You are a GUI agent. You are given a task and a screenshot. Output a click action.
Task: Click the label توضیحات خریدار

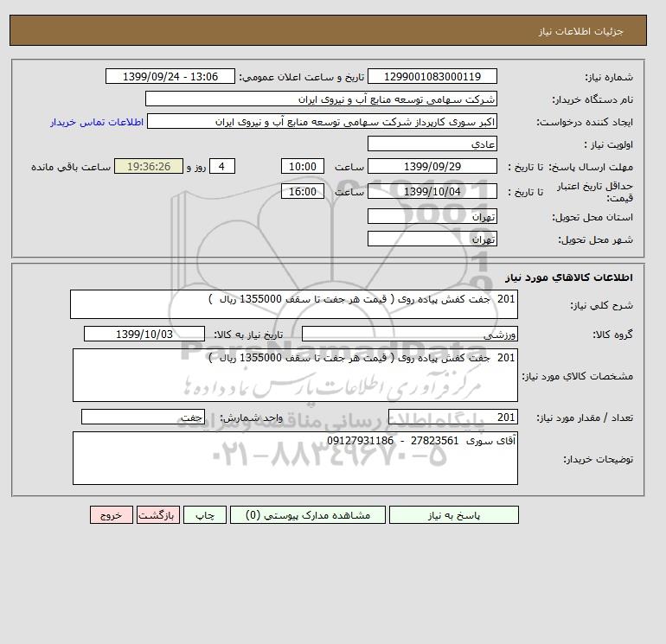click(x=598, y=459)
